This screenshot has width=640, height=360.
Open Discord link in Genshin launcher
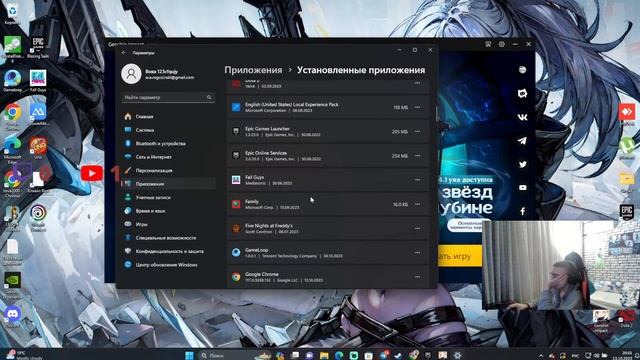tap(522, 93)
